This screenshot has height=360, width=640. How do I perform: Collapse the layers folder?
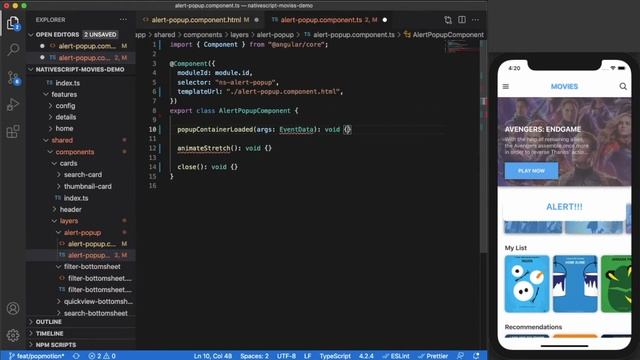pos(69,221)
